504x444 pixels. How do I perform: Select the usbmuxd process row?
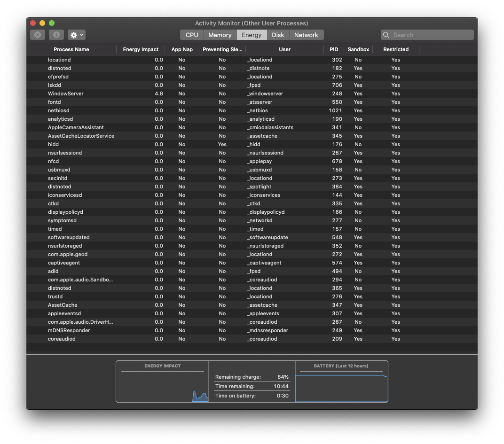(252, 170)
